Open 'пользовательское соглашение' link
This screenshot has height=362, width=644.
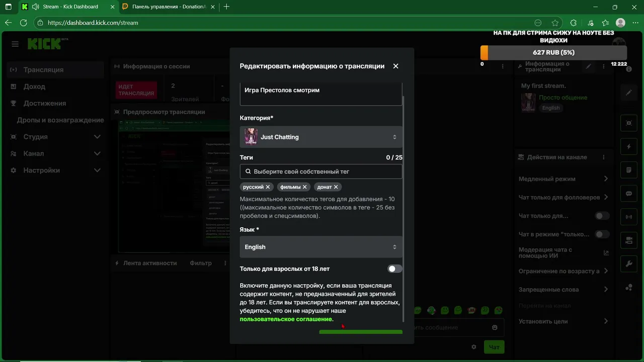(286, 319)
